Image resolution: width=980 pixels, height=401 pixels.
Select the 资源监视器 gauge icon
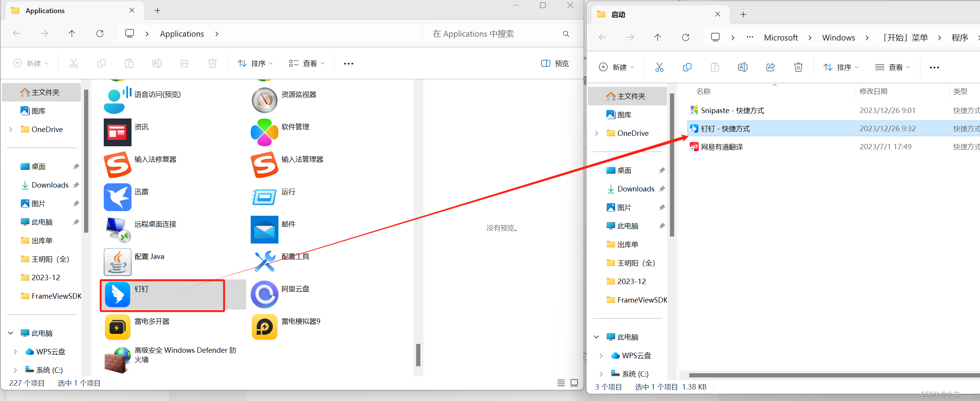click(265, 100)
